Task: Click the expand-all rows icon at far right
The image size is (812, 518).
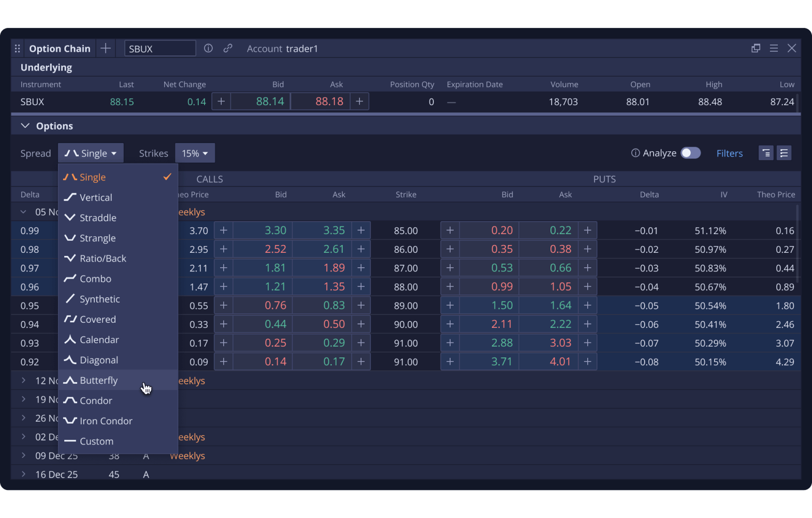Action: pyautogui.click(x=784, y=153)
